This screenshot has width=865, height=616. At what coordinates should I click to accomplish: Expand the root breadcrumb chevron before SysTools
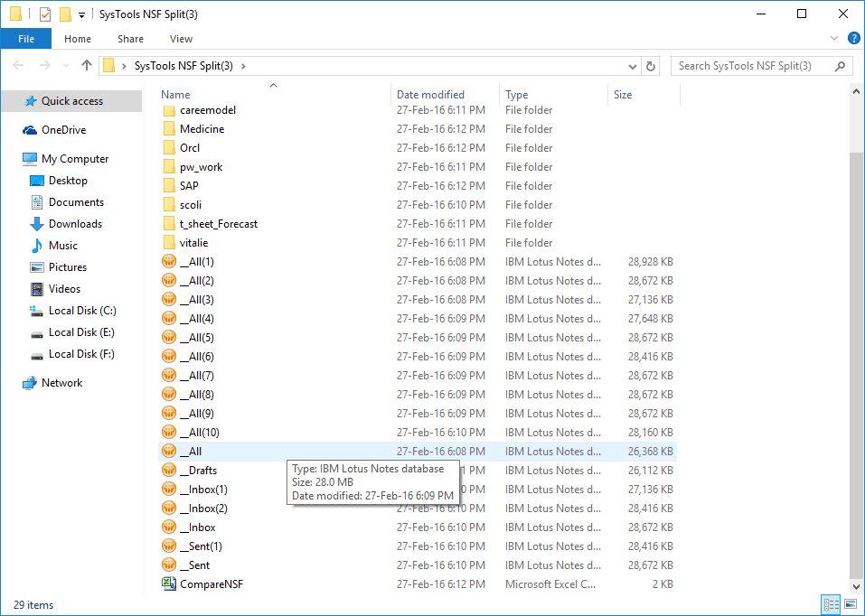point(124,66)
